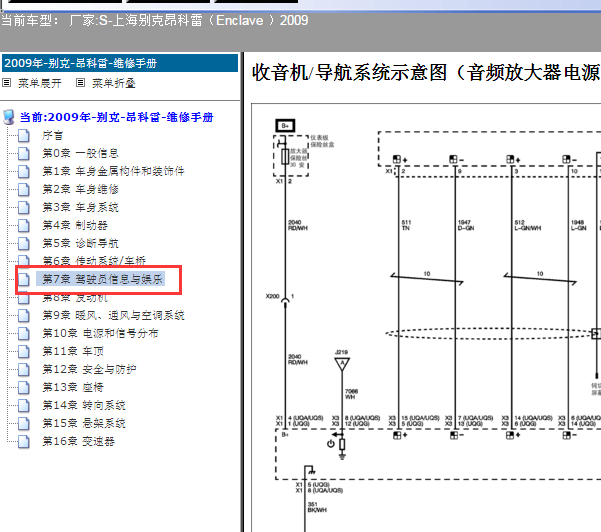Click the page icon beside 第7章 驾驶员信息与娱乐

24,279
